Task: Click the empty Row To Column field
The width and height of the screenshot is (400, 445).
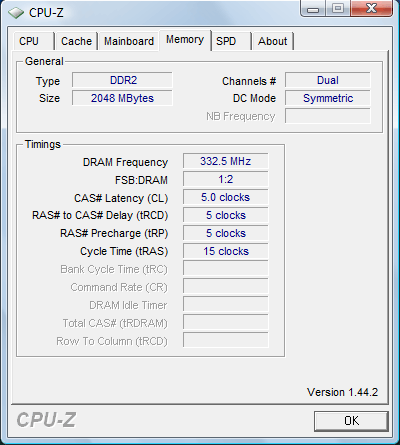Action: (226, 341)
